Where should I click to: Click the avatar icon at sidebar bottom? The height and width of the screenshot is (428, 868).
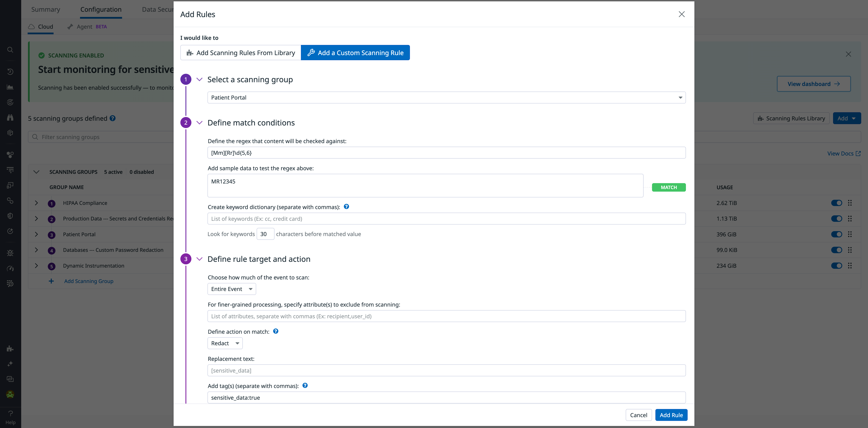(x=10, y=394)
